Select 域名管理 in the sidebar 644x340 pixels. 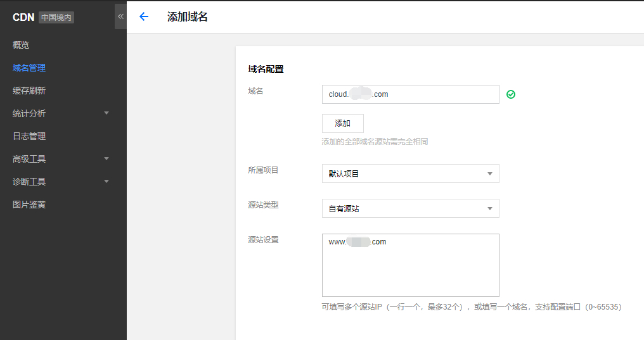point(29,68)
